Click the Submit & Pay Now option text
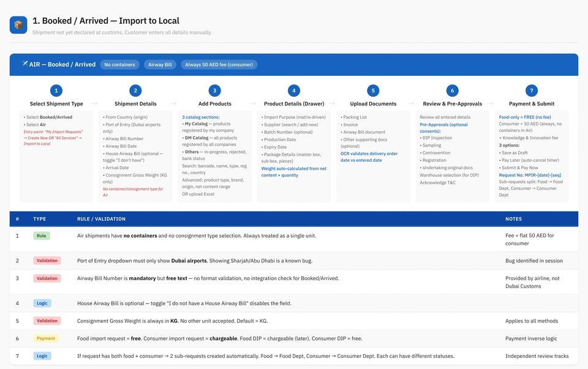The width and height of the screenshot is (588, 369). (518, 168)
